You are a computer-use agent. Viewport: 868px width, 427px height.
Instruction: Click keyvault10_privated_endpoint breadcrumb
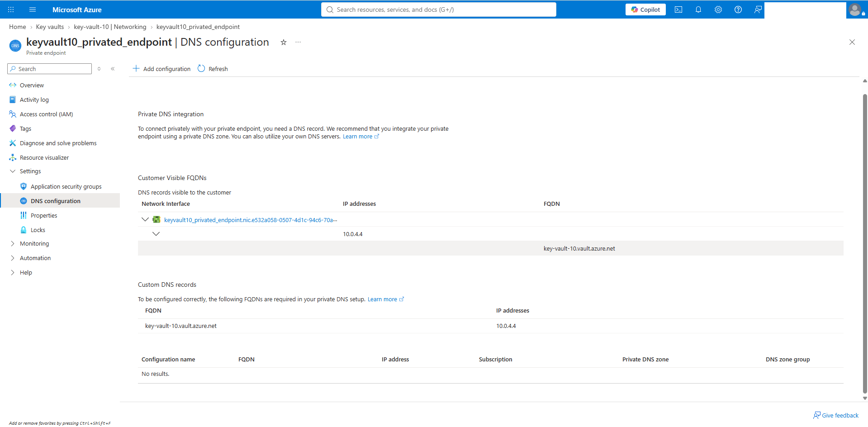click(198, 27)
